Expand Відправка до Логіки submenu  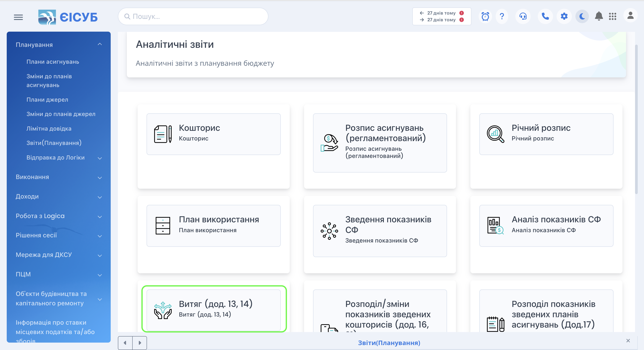[100, 158]
